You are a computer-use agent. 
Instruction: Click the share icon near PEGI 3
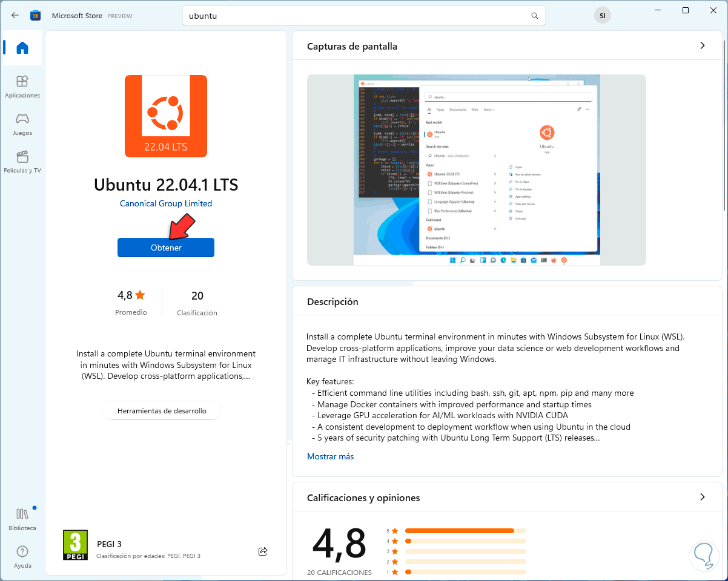click(x=263, y=551)
